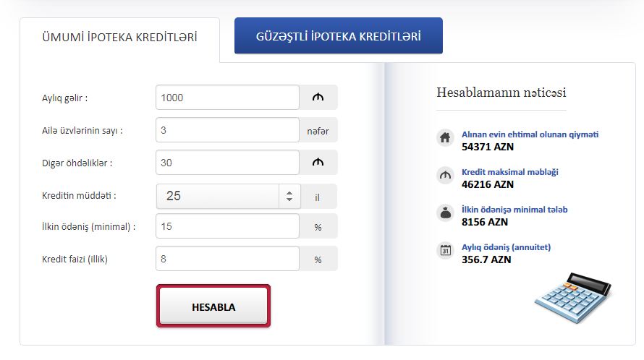The image size is (644, 360).
Task: Click the calculator illustration in results panel
Action: 573,298
